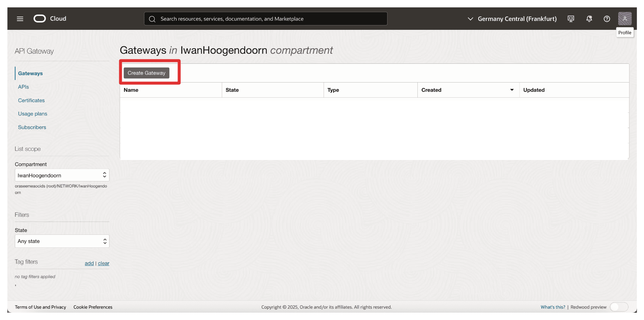Viewport: 644px width, 320px height.
Task: Click the clear tag filters link
Action: tap(104, 263)
